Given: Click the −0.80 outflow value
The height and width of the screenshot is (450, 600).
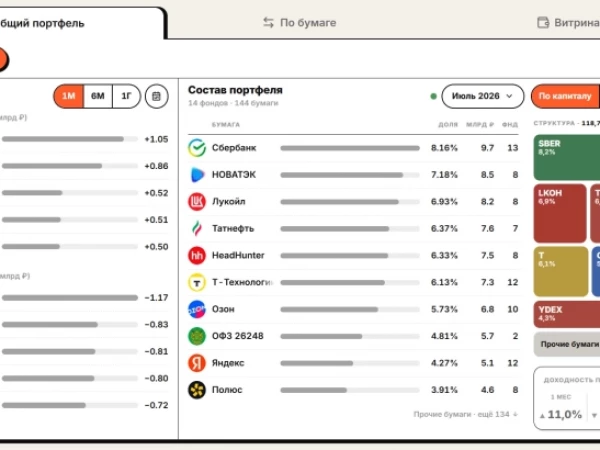Looking at the screenshot, I should [x=156, y=378].
